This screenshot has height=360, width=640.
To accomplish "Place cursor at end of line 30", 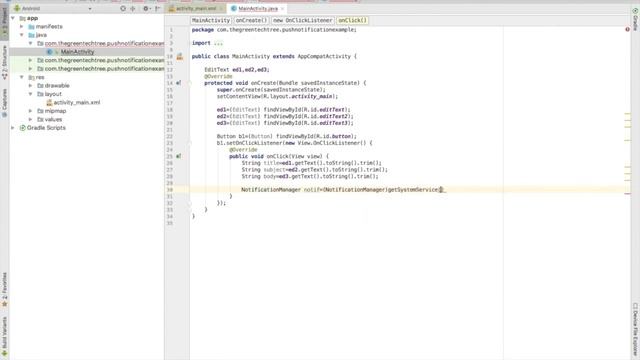I will click(x=446, y=190).
